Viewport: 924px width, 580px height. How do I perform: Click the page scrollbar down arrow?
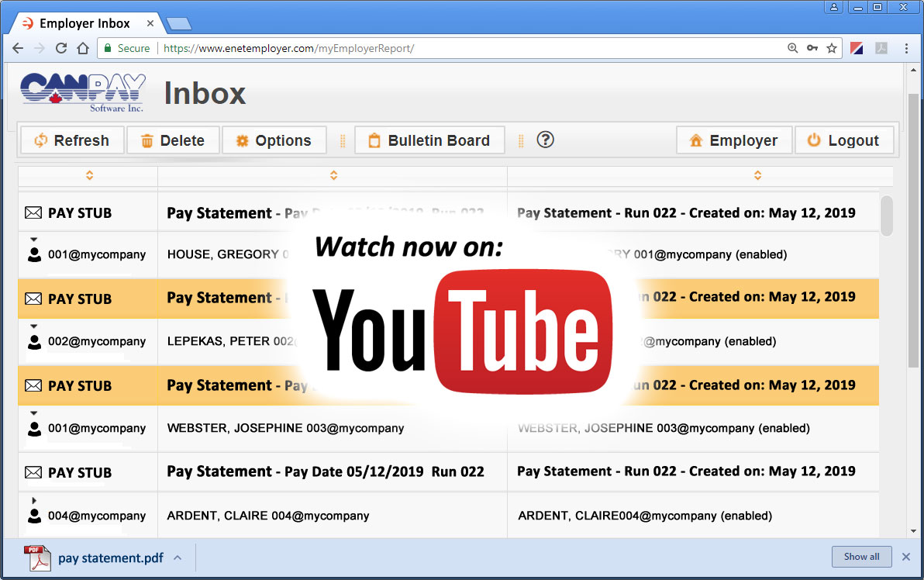tap(913, 531)
